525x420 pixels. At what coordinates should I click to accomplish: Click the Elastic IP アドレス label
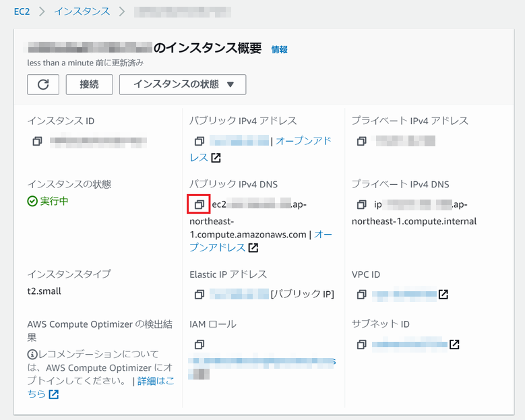(228, 274)
